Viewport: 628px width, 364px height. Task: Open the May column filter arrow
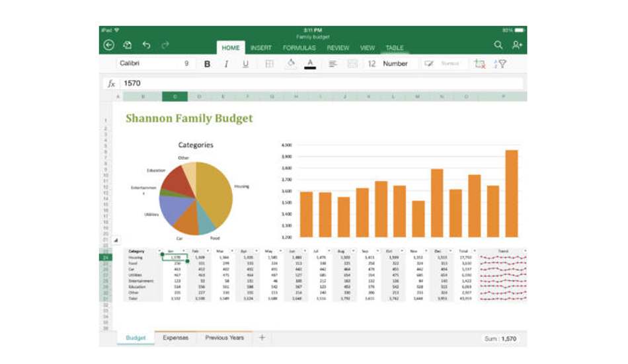point(280,251)
